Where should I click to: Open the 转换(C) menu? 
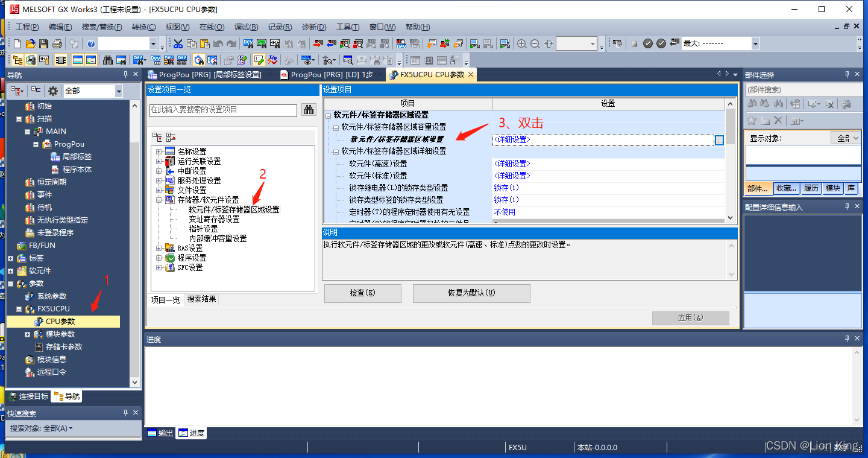click(x=143, y=27)
